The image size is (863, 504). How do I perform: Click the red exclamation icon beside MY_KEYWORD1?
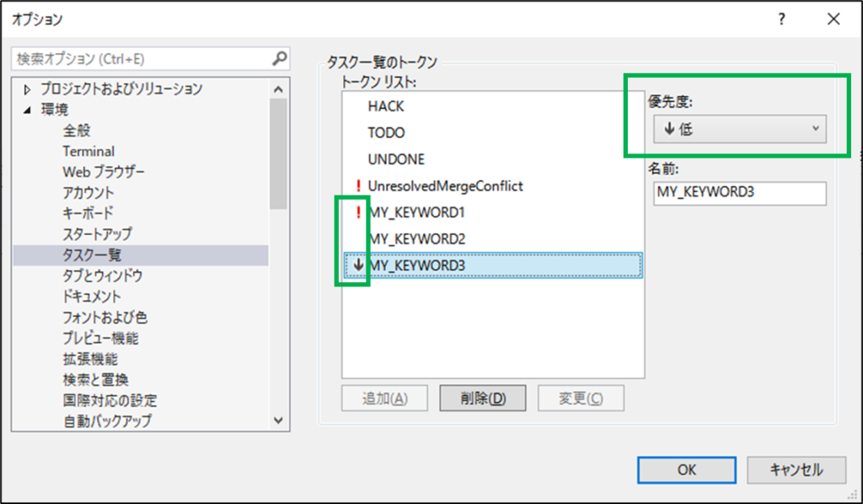358,212
